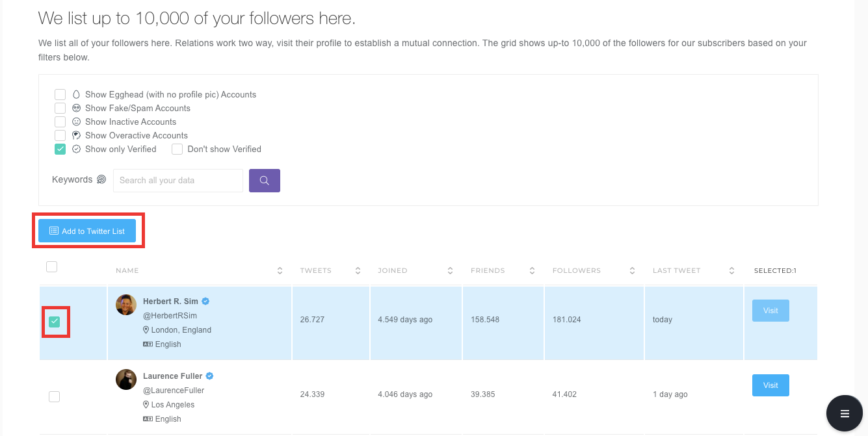Click the Los Angeles location pin icon
The height and width of the screenshot is (436, 868).
tap(146, 405)
